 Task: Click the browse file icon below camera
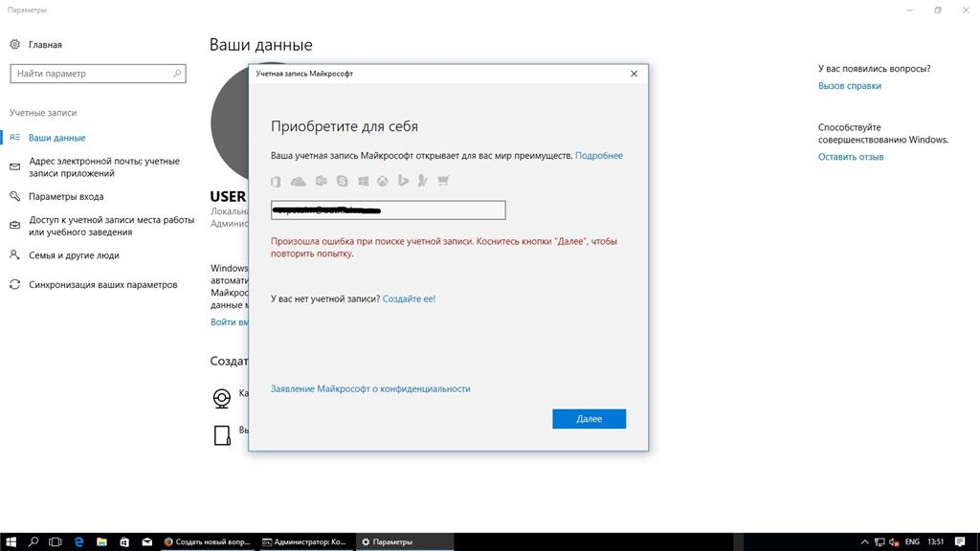(222, 435)
